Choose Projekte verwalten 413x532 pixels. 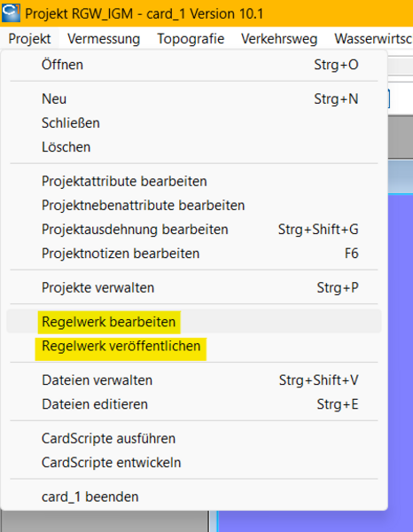click(x=194, y=287)
